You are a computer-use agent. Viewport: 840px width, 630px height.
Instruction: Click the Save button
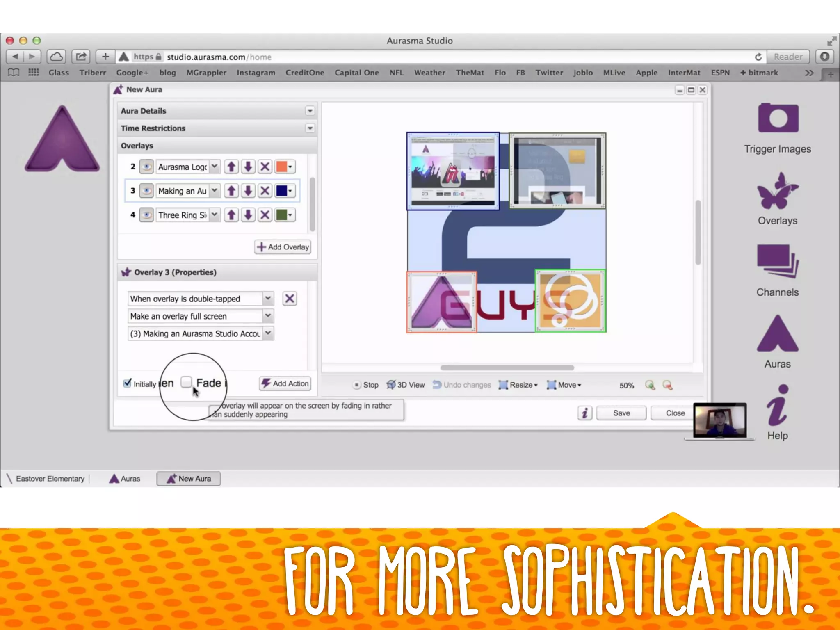click(x=621, y=413)
